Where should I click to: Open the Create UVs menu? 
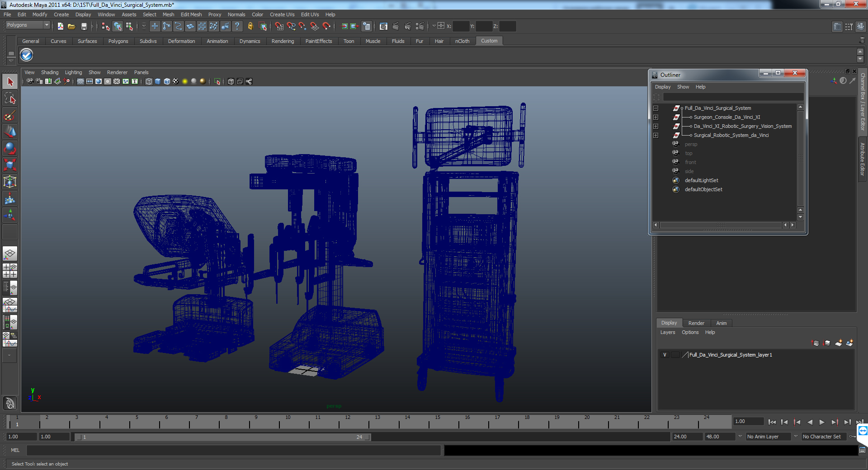click(x=282, y=14)
